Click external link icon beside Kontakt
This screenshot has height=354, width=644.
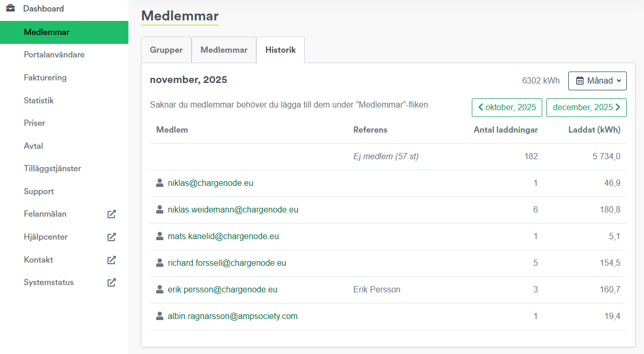pos(111,259)
